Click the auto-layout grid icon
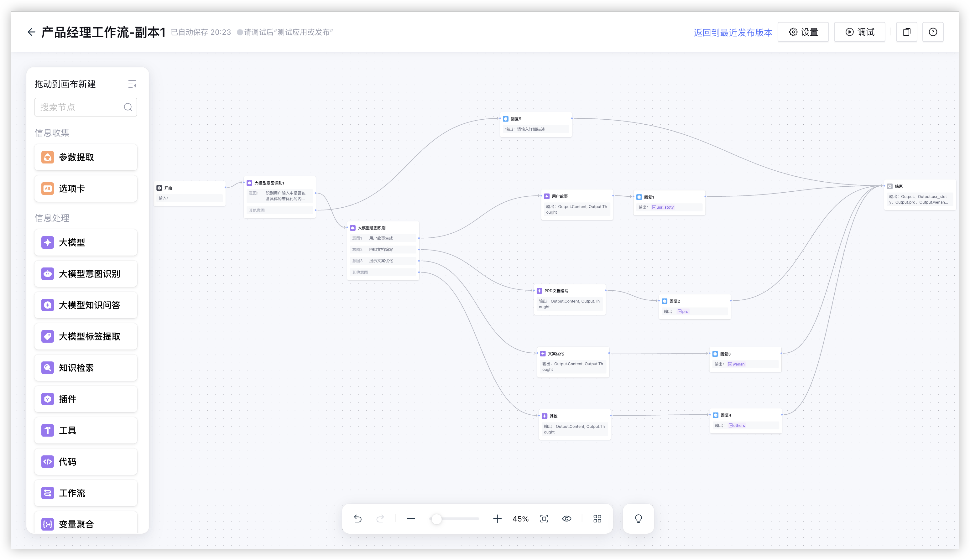970x560 pixels. click(x=597, y=518)
